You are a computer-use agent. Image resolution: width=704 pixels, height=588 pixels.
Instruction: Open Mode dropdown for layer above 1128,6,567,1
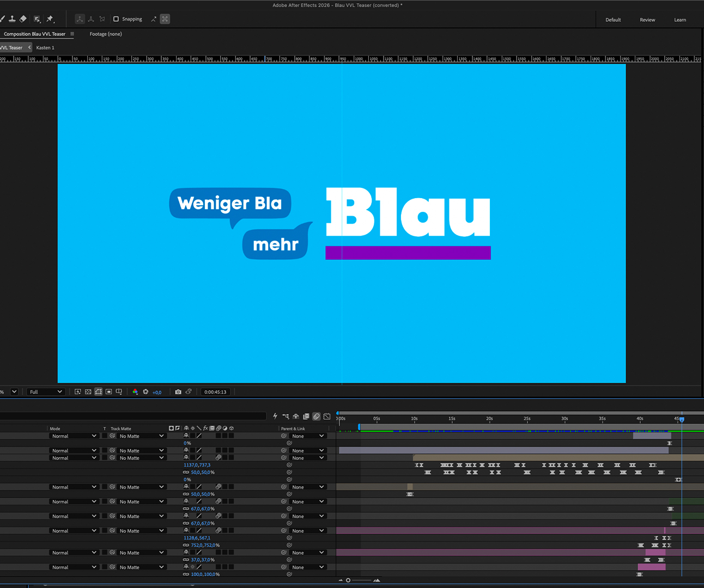pos(74,531)
